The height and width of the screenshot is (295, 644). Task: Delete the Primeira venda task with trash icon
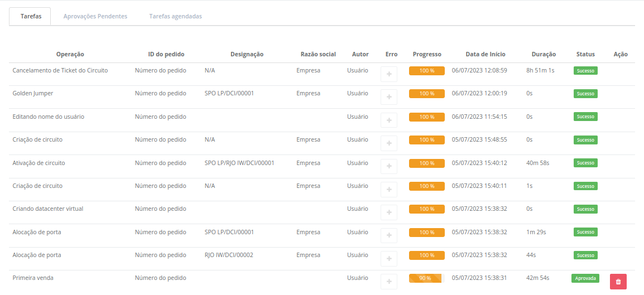click(x=618, y=282)
